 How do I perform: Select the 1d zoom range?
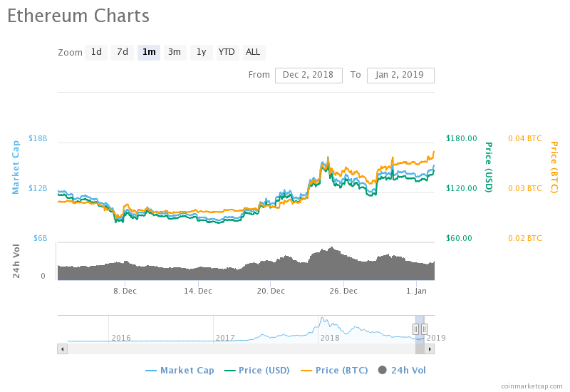[x=96, y=52]
